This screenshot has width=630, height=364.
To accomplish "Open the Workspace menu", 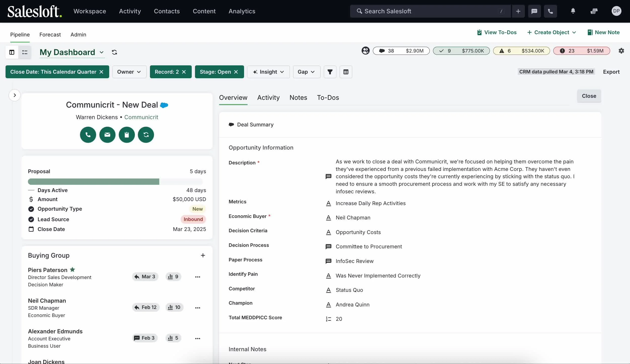I will pos(90,11).
